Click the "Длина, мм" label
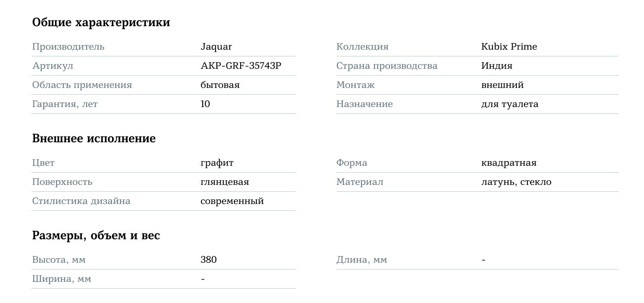The width and height of the screenshot is (644, 303). coord(362,260)
